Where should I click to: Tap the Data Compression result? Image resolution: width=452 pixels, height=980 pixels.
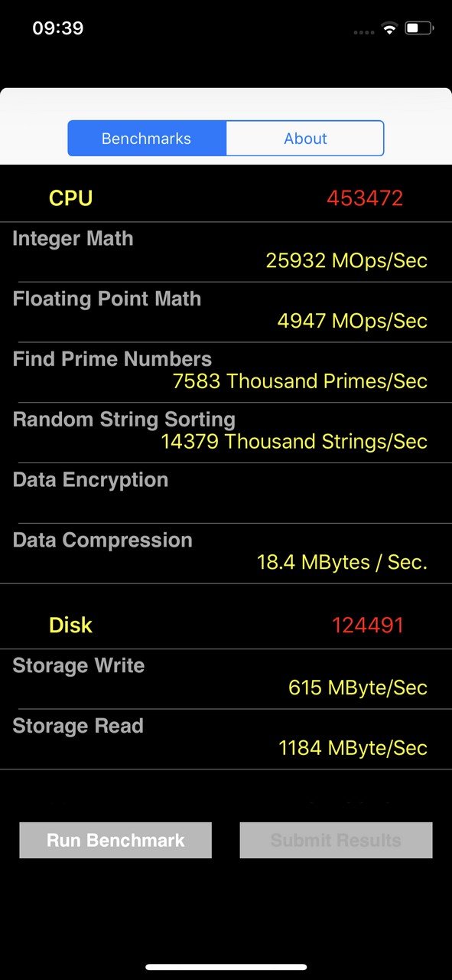coord(342,562)
